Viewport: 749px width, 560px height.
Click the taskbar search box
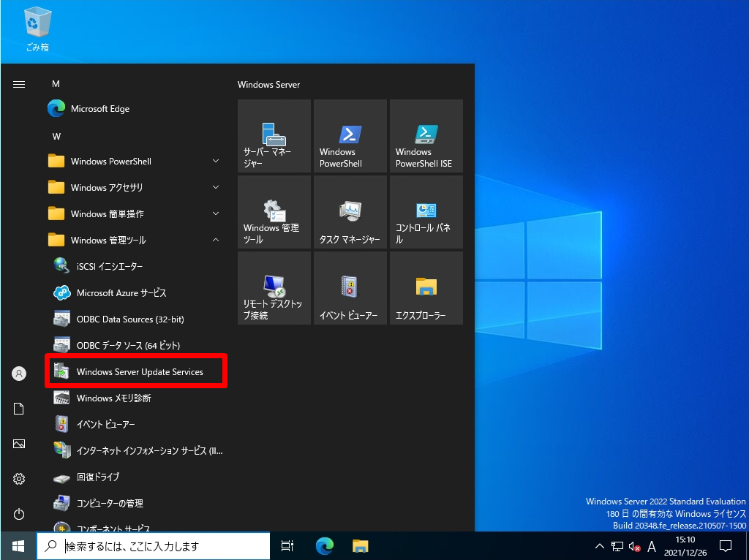[x=154, y=545]
